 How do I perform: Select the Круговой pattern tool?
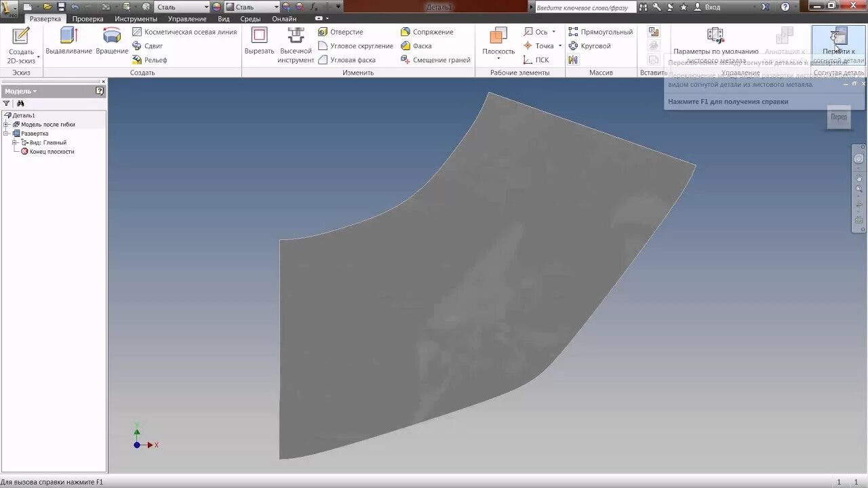click(589, 46)
